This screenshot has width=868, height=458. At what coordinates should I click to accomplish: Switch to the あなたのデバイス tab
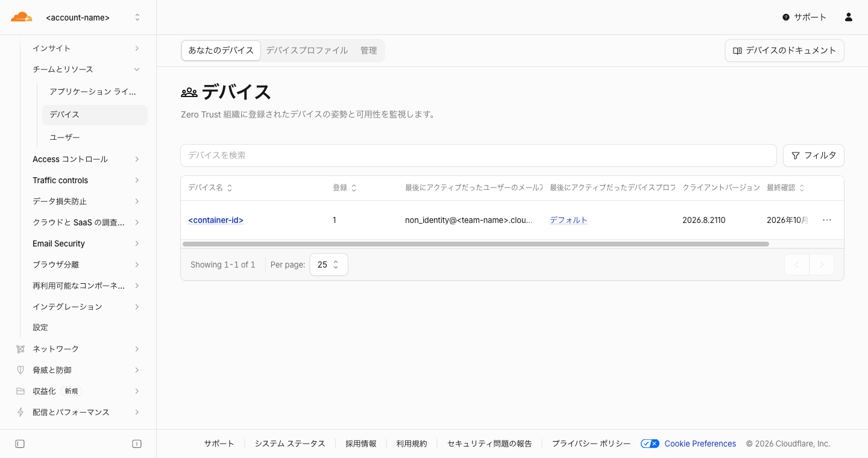[221, 51]
